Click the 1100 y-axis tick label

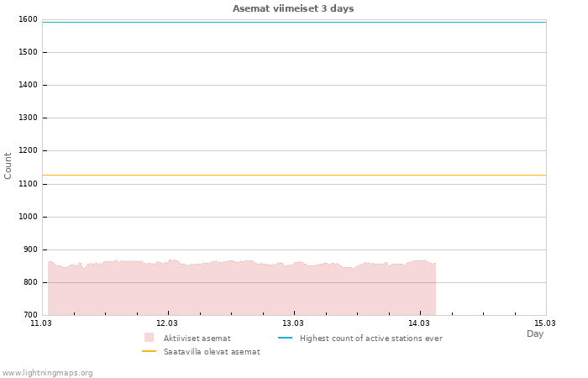pos(28,184)
